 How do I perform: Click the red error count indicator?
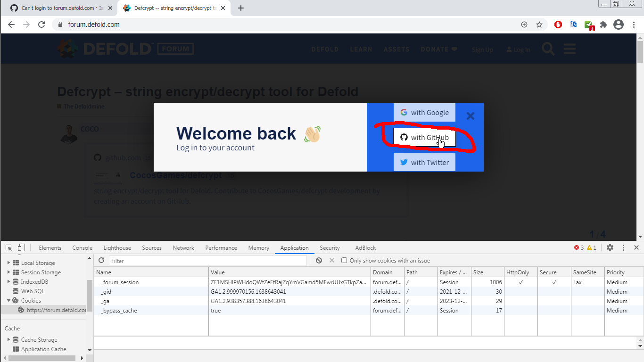579,247
